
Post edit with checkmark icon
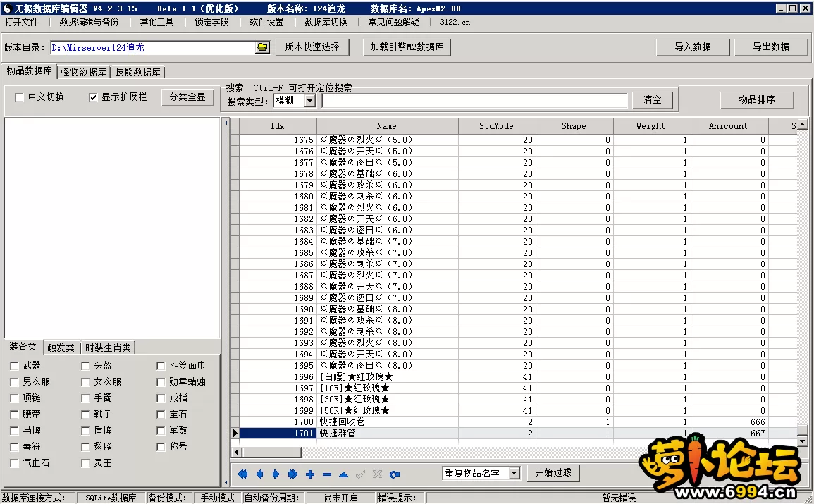(x=360, y=474)
